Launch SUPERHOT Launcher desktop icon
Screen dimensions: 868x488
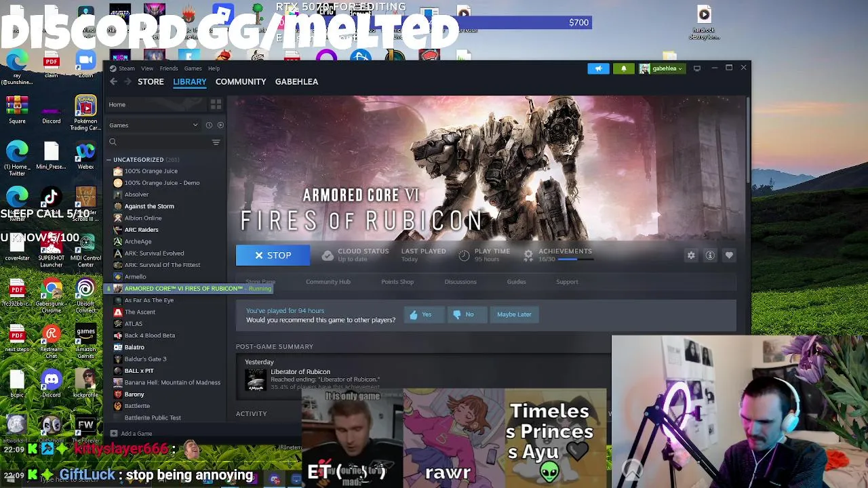(51, 249)
